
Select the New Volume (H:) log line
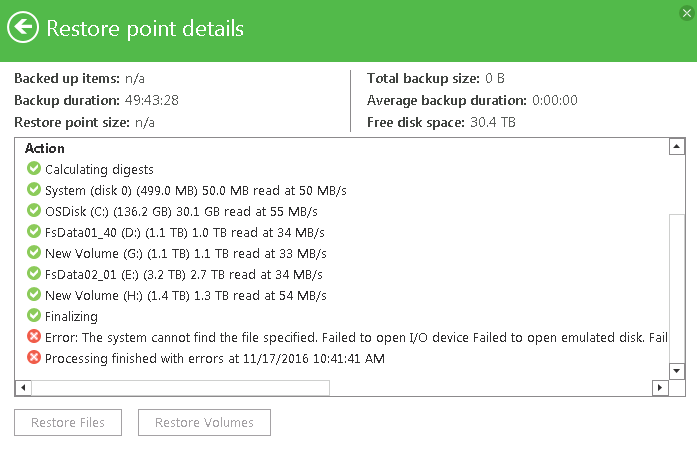[186, 295]
